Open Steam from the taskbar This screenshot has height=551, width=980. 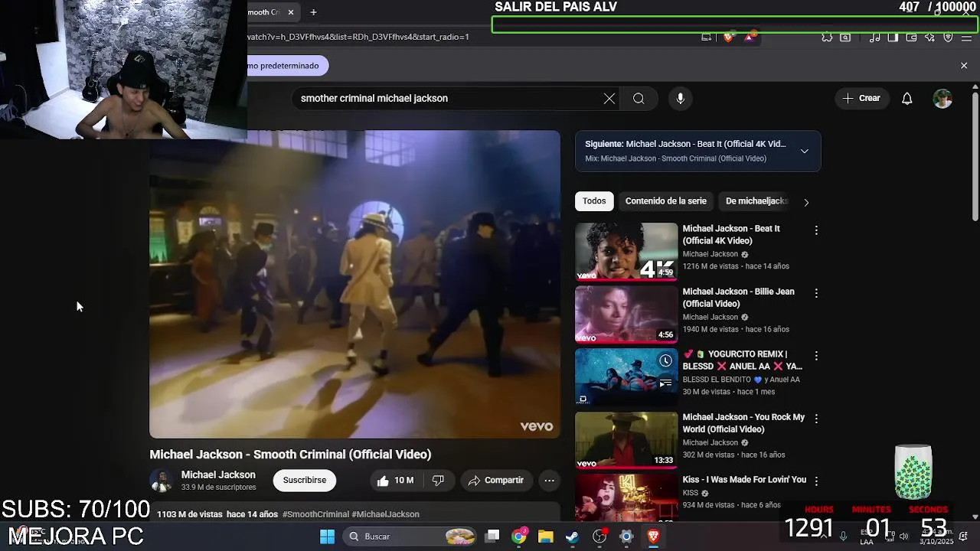[x=572, y=536]
